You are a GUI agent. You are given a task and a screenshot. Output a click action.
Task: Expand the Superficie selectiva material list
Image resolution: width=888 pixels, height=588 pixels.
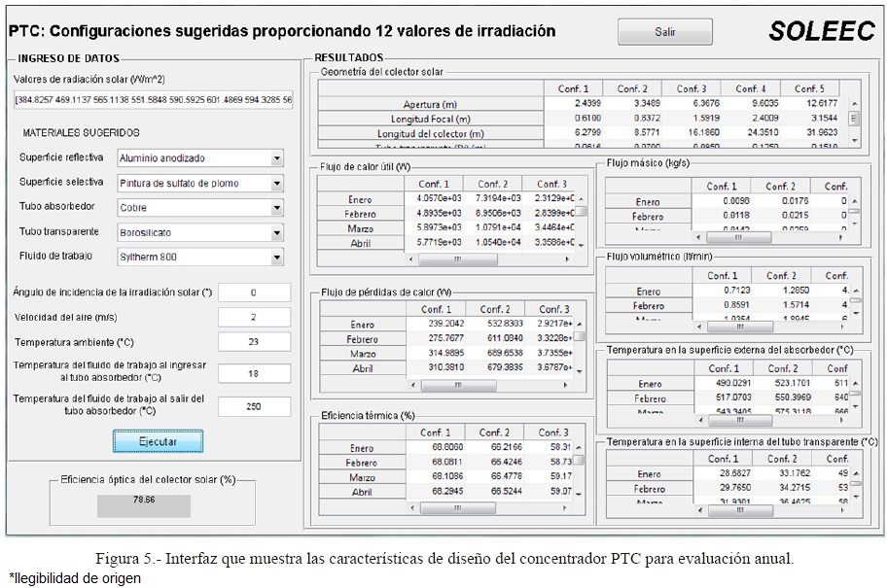tap(277, 183)
